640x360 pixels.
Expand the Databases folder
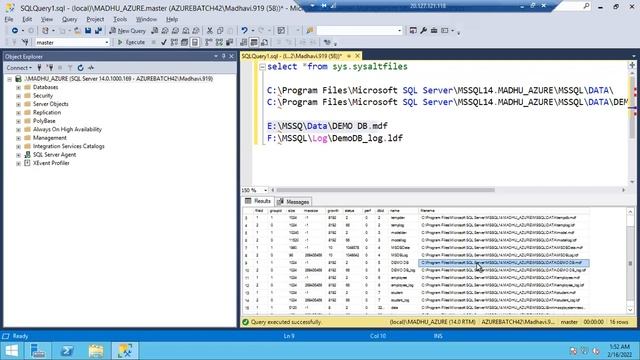coord(18,87)
